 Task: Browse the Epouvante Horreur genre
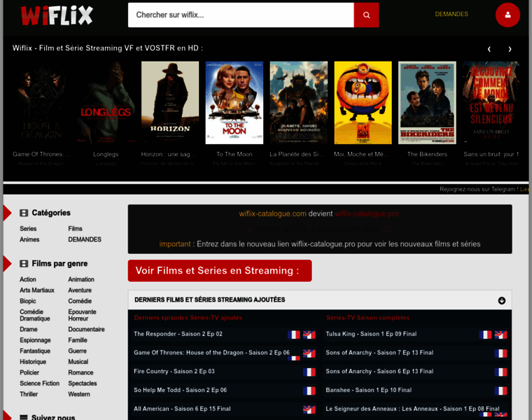click(82, 315)
